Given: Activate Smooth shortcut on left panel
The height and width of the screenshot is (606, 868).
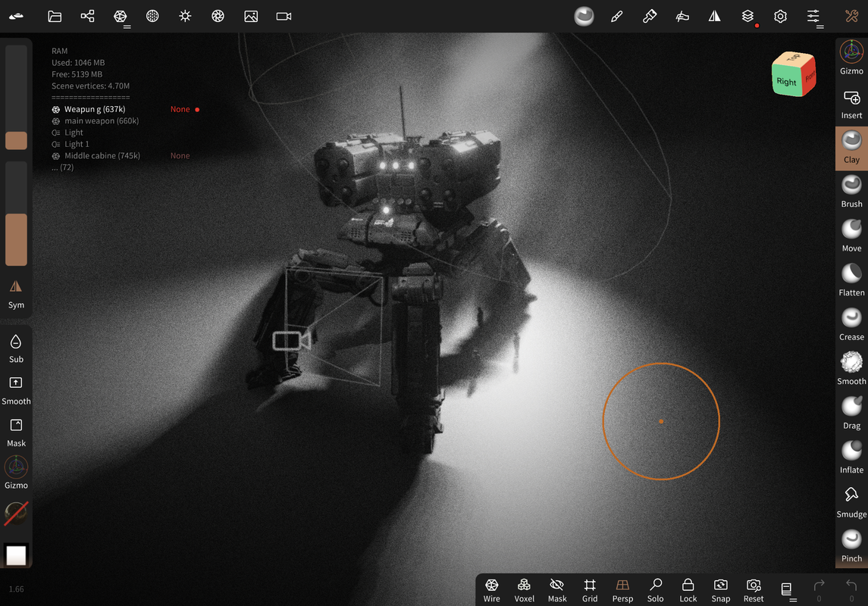Looking at the screenshot, I should pyautogui.click(x=16, y=390).
